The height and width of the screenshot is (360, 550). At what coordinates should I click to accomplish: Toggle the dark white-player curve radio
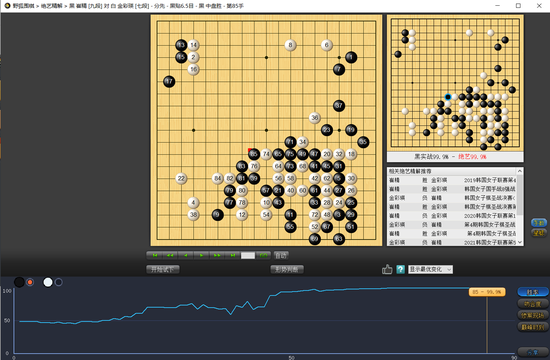pyautogui.click(x=59, y=282)
